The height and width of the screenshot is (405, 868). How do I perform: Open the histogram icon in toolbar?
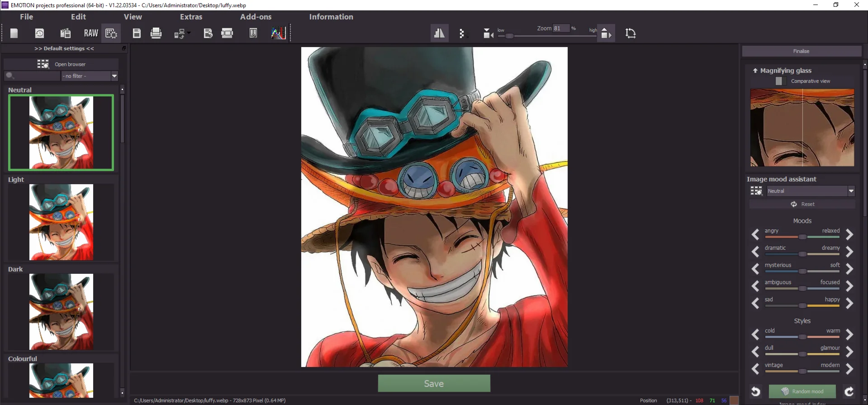point(278,33)
